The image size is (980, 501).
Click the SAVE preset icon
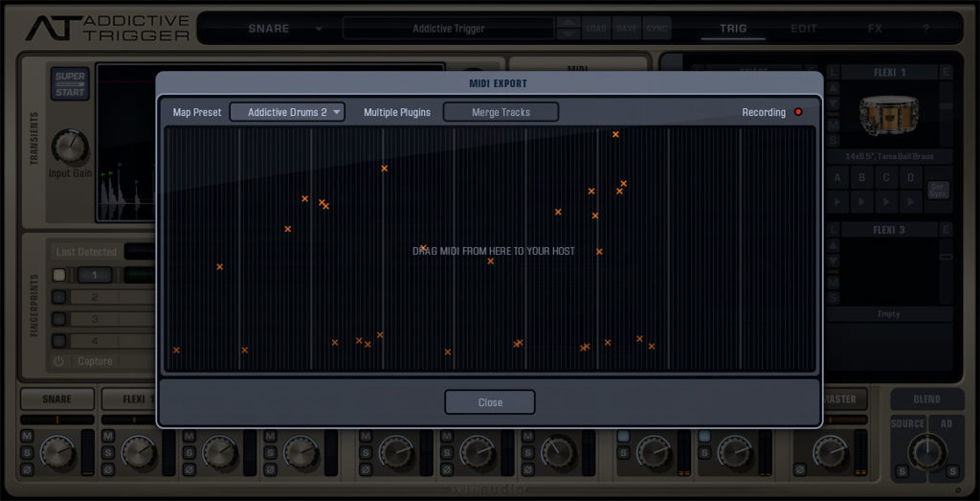click(627, 29)
